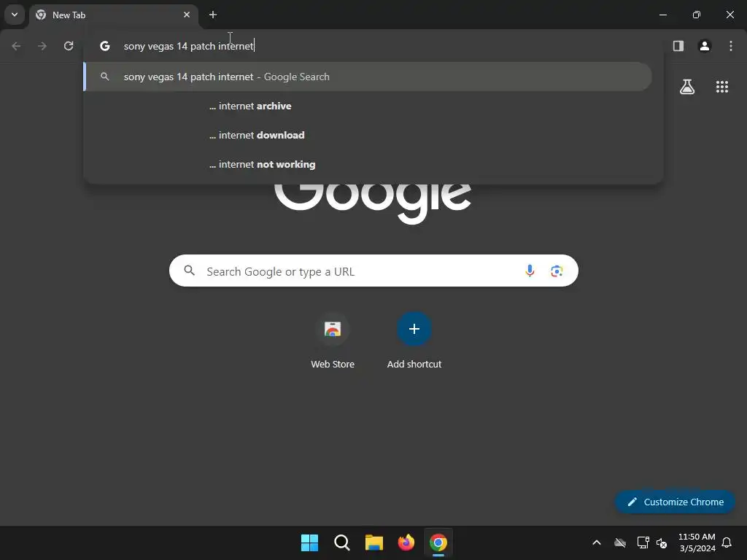
Task: Open the Web Store shortcut
Action: (333, 341)
